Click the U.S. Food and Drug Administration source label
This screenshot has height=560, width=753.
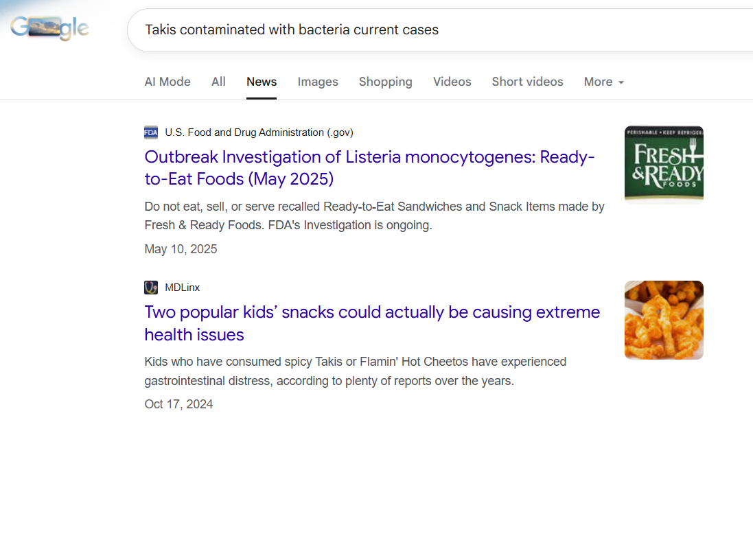[x=259, y=132]
